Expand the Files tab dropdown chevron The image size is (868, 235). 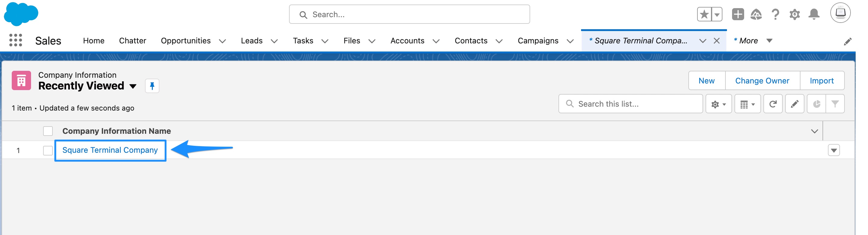click(372, 41)
